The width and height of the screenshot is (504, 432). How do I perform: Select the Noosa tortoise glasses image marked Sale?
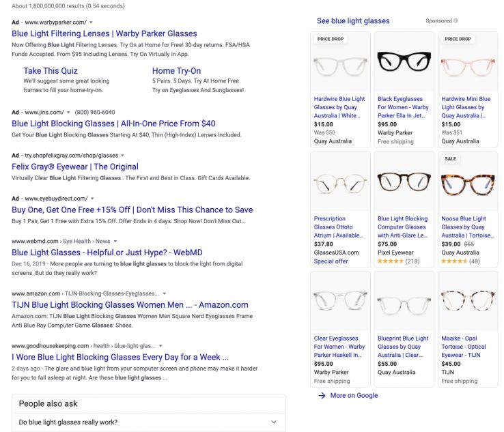(x=467, y=182)
